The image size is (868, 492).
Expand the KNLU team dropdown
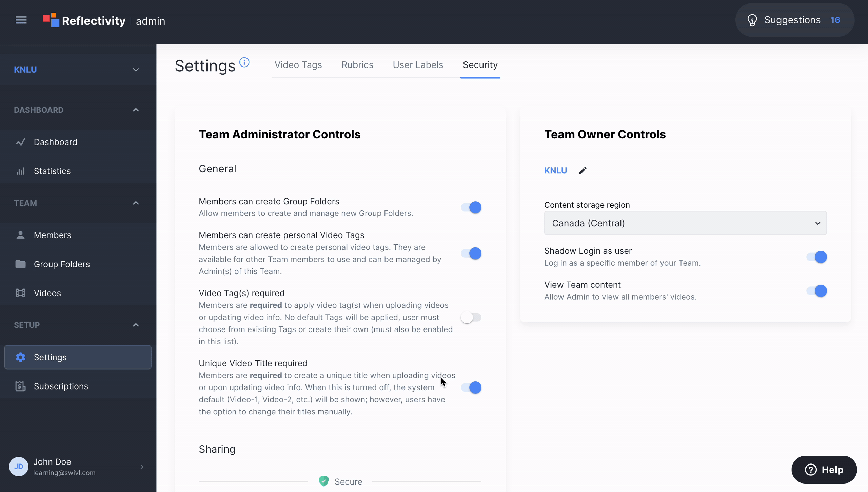(x=135, y=69)
